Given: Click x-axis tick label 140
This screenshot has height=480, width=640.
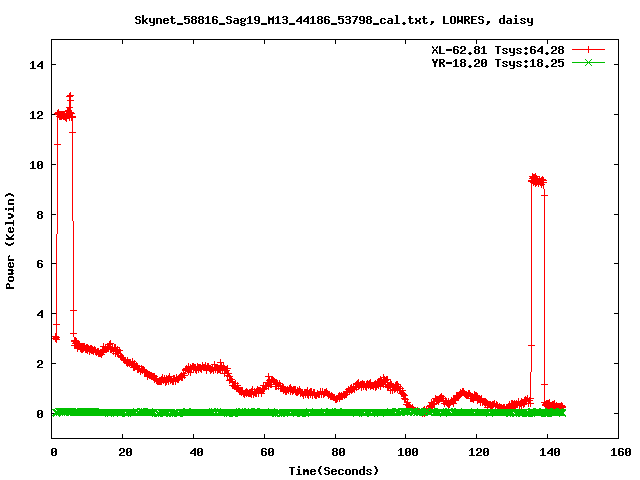Looking at the screenshot, I should pos(550,452).
